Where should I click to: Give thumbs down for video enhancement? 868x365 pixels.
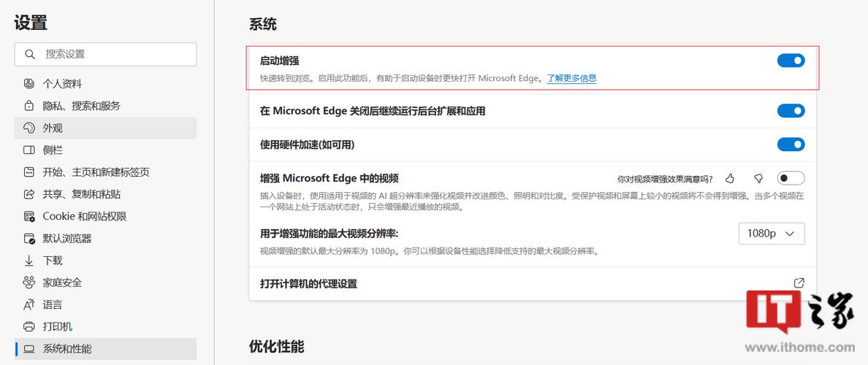pos(759,179)
